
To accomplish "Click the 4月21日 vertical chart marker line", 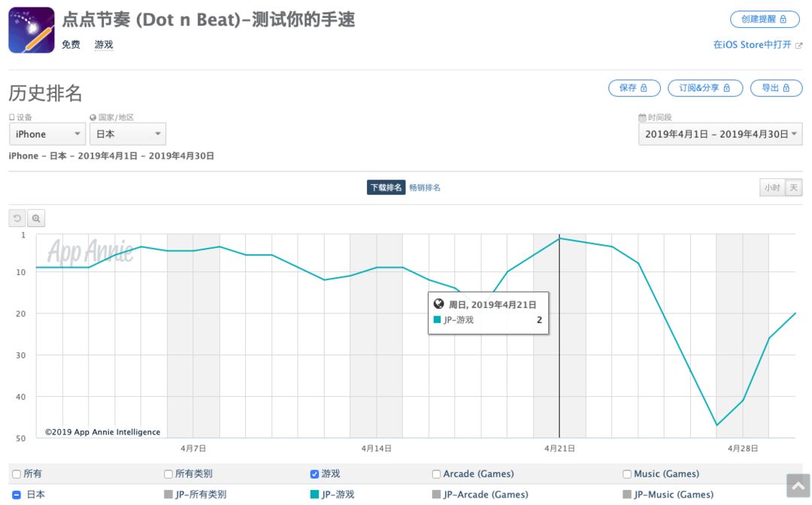I will tap(559, 337).
